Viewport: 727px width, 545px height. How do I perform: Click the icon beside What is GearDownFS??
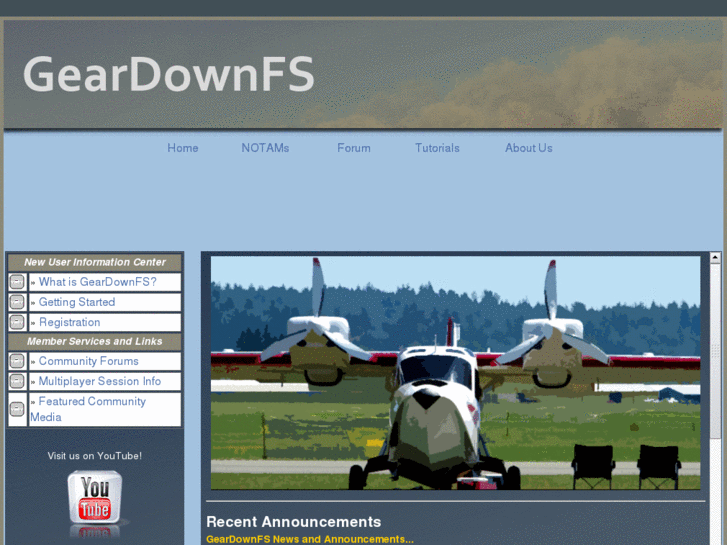(x=17, y=282)
